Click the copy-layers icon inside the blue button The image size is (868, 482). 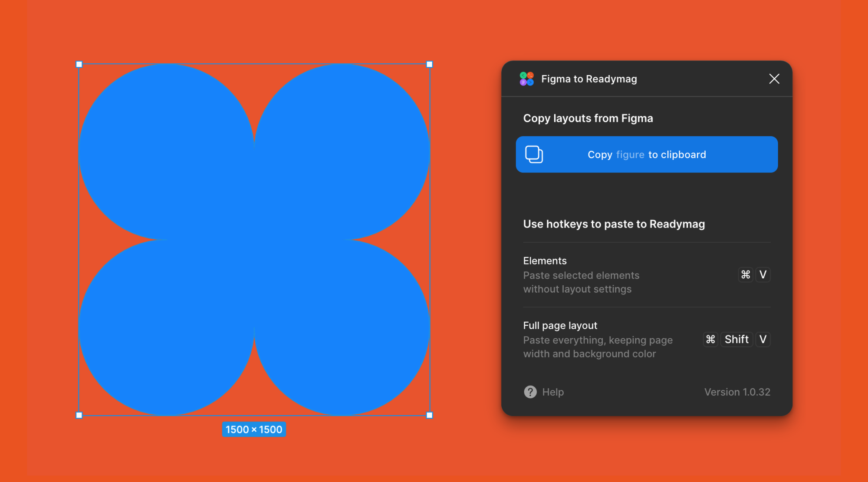535,154
